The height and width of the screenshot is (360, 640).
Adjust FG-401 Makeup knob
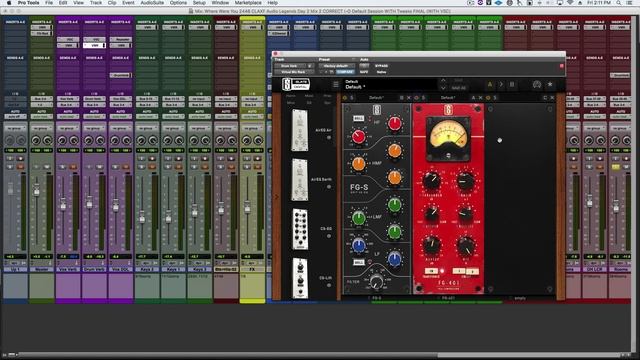[x=431, y=245]
